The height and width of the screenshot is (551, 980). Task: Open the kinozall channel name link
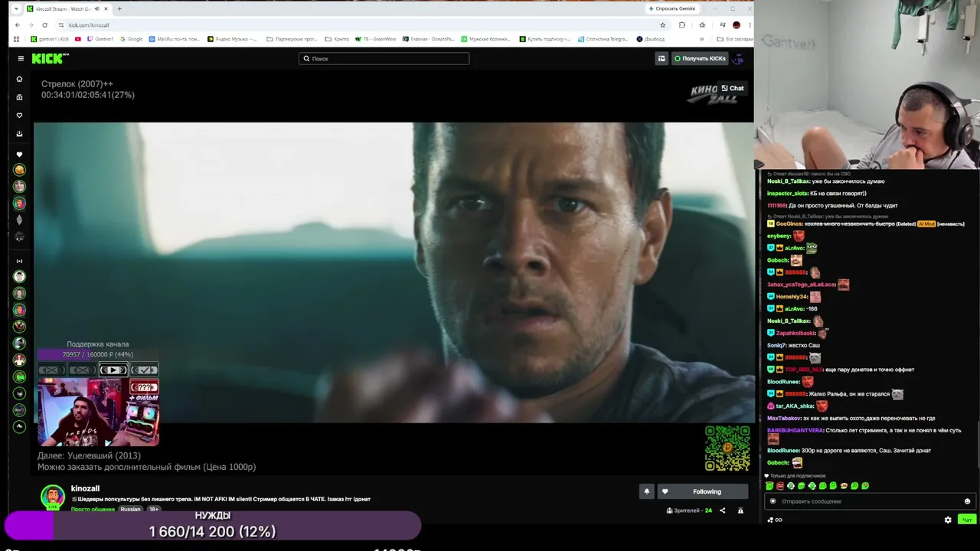tap(85, 488)
